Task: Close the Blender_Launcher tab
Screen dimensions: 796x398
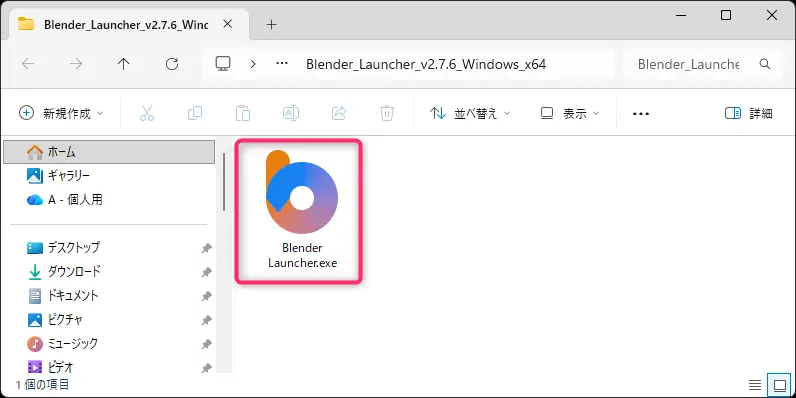Action: 228,24
